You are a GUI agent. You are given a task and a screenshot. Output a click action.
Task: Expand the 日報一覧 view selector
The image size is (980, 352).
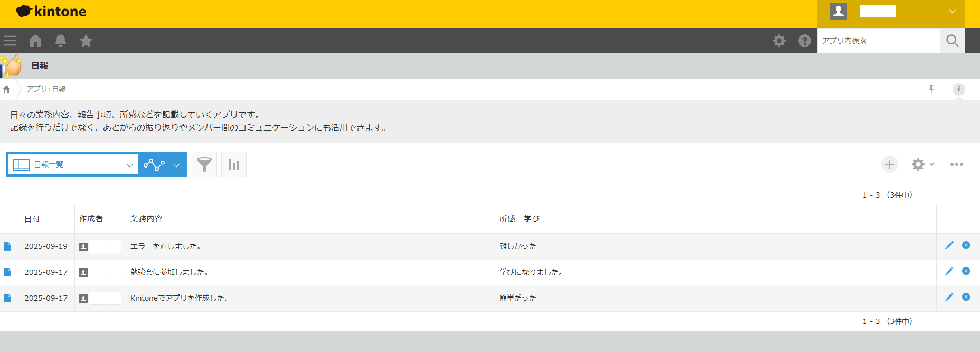73,164
